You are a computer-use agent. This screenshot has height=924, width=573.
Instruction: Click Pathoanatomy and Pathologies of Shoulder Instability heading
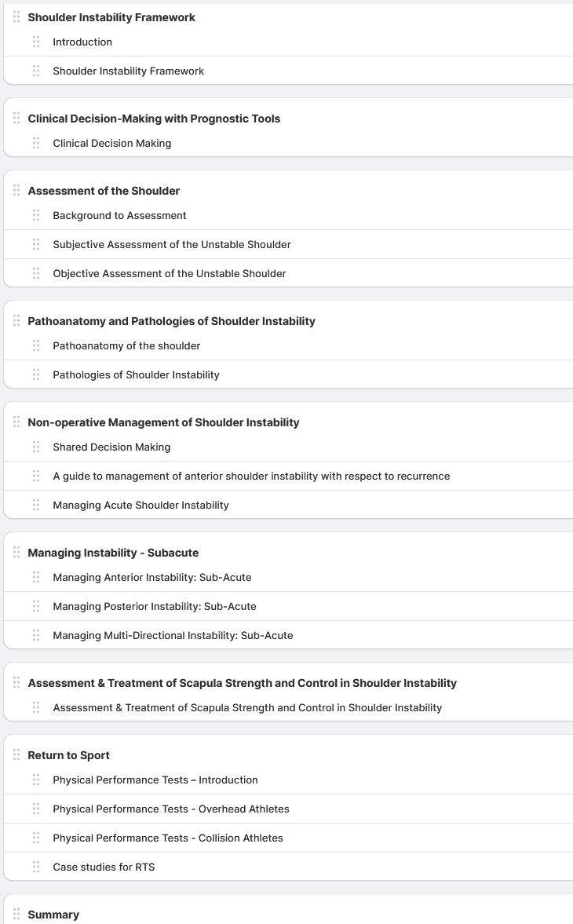point(171,321)
